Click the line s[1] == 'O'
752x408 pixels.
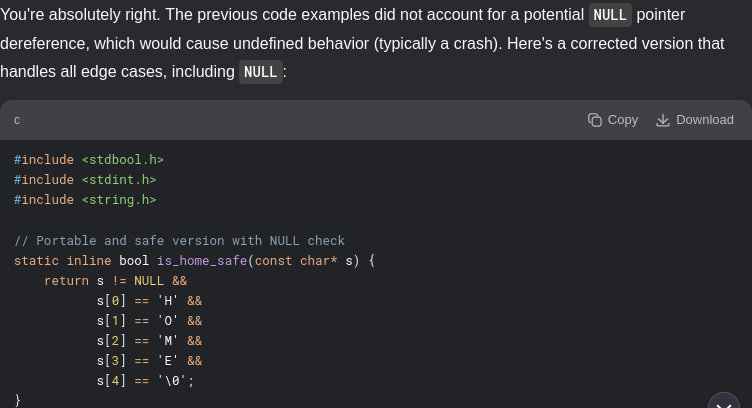[x=149, y=321]
